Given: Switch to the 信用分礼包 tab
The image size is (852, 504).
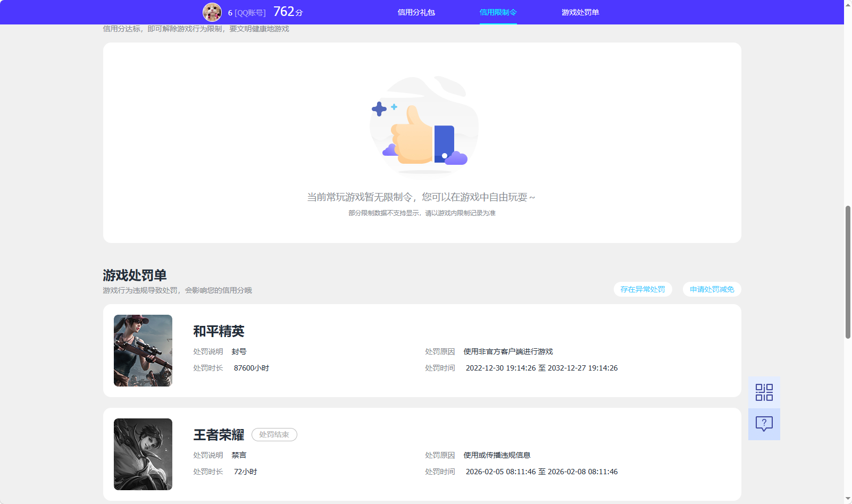Looking at the screenshot, I should [416, 12].
